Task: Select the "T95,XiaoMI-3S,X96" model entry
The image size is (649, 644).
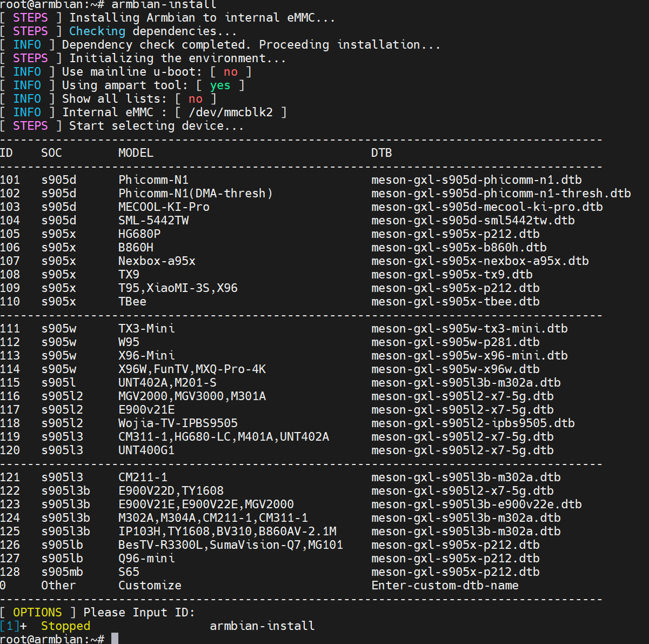Action: pyautogui.click(x=178, y=288)
